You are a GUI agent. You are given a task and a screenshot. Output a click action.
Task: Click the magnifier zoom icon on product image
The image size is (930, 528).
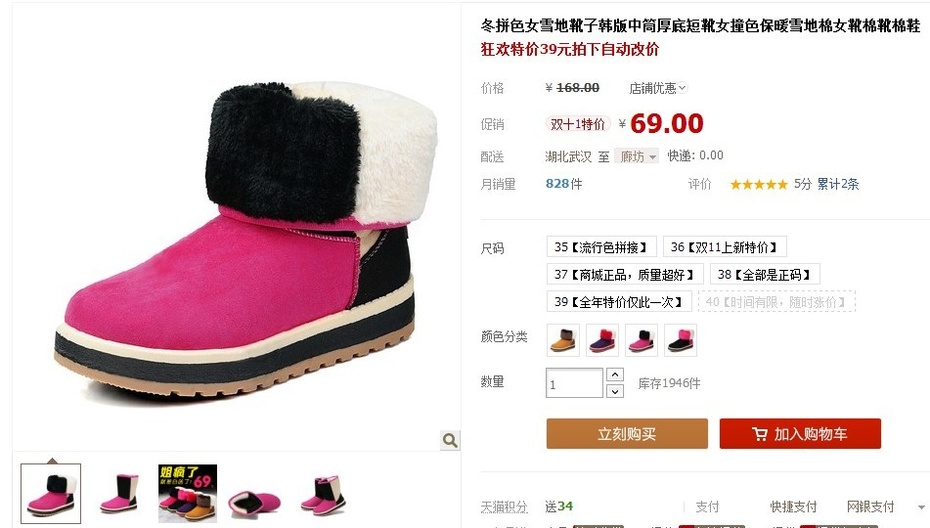450,440
